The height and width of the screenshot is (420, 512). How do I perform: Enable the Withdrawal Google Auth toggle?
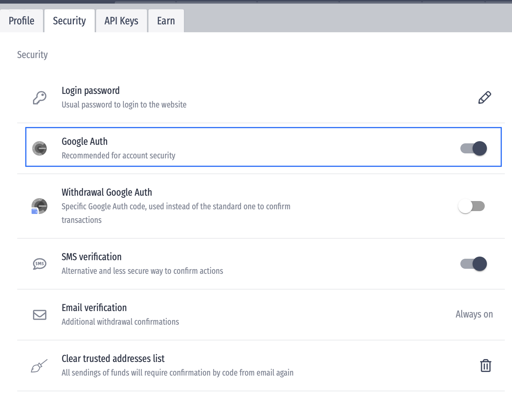471,206
